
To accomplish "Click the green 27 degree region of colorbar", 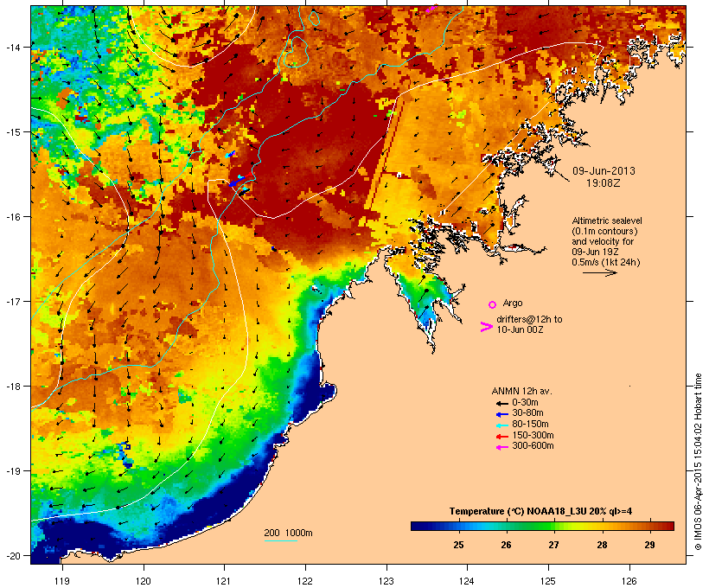I will (553, 526).
